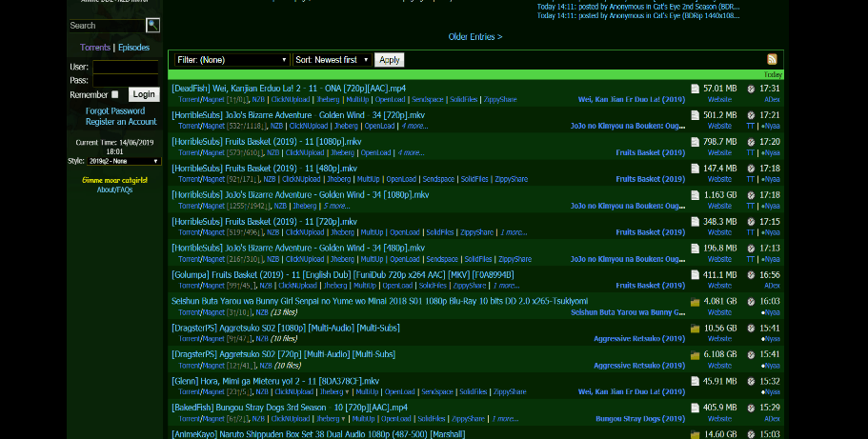Focus the User input field

[x=125, y=67]
